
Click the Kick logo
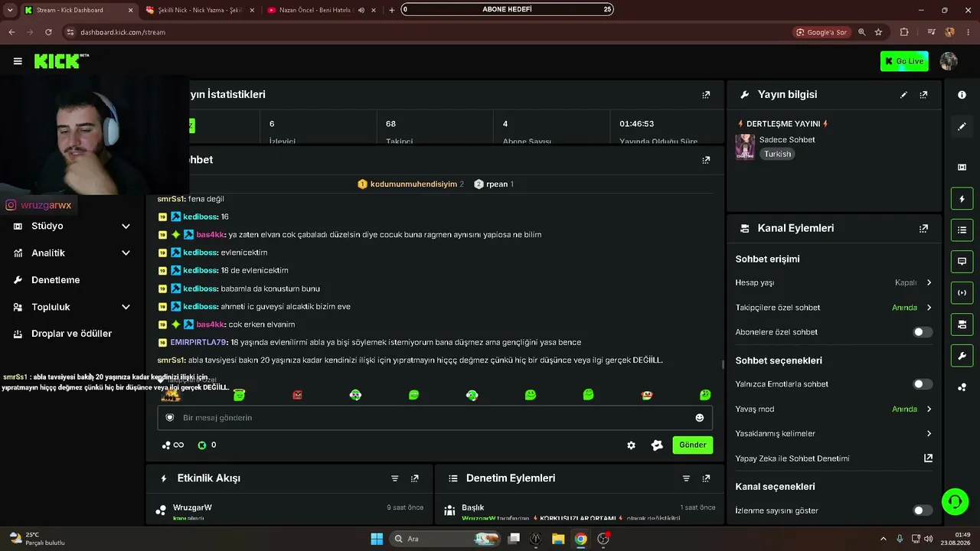click(x=61, y=61)
